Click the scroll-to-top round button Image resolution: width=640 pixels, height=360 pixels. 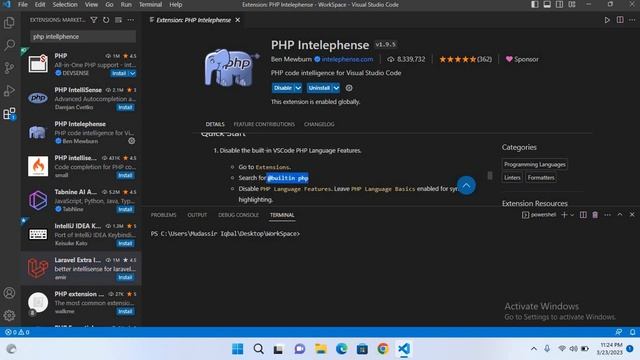tap(466, 185)
